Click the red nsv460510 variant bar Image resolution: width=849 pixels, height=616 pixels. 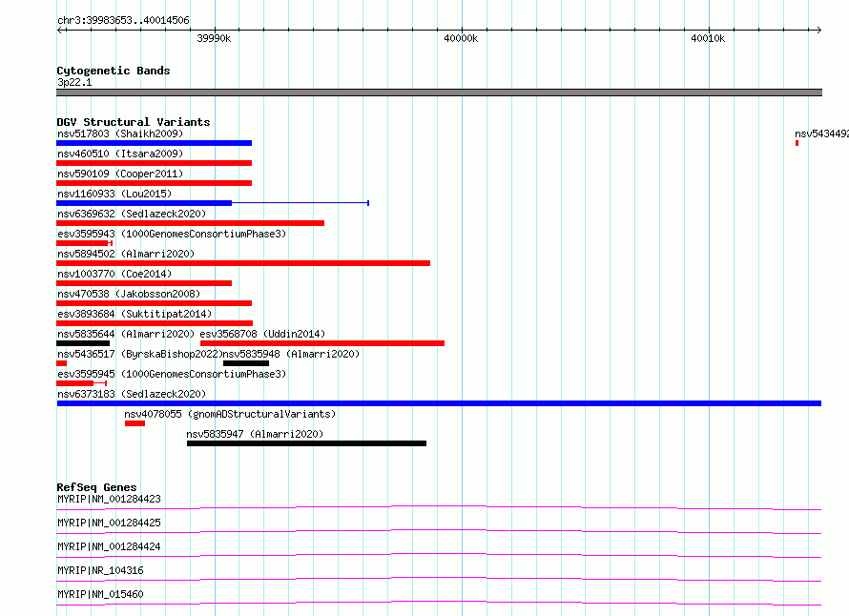(x=154, y=163)
